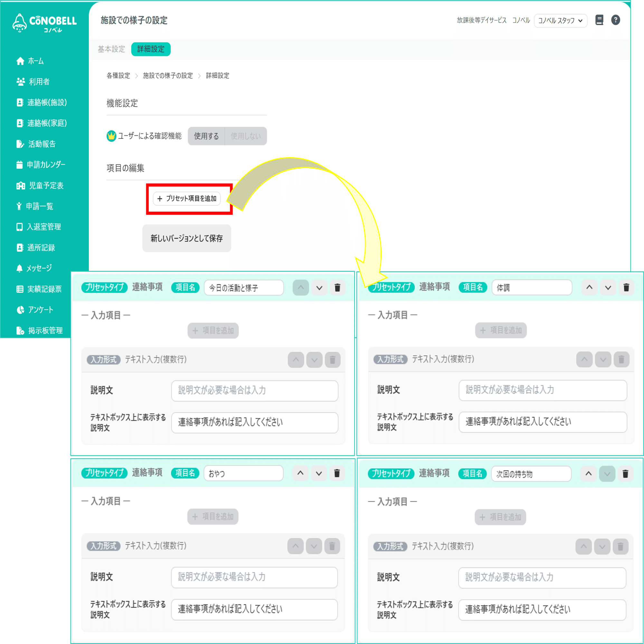Save with 新しいバージョンとして保存

(x=186, y=238)
